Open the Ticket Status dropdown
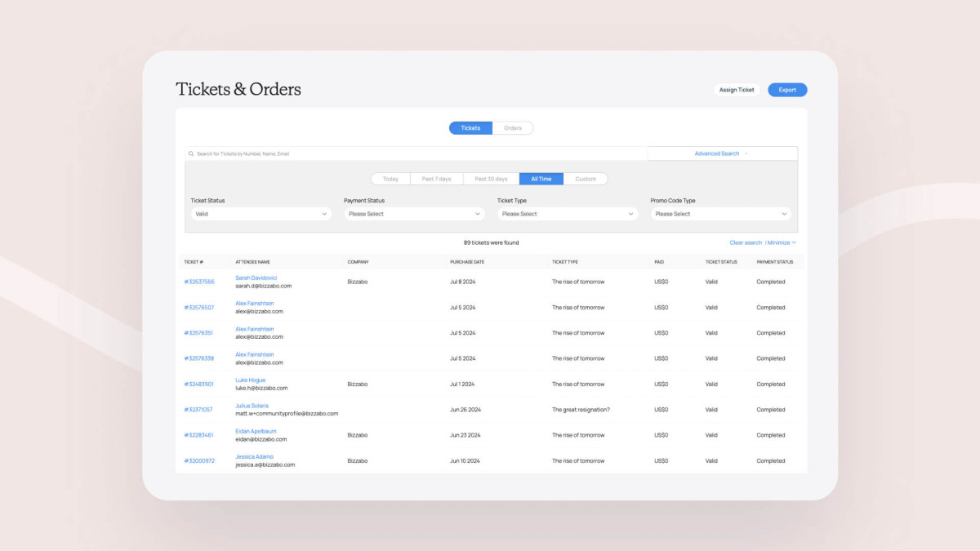Image resolution: width=980 pixels, height=551 pixels. 261,214
